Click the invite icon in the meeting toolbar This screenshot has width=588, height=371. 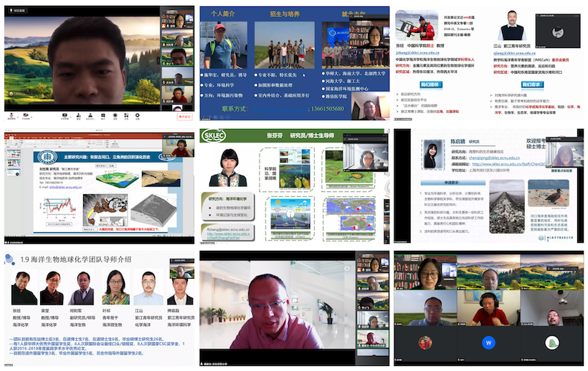pyautogui.click(x=78, y=115)
